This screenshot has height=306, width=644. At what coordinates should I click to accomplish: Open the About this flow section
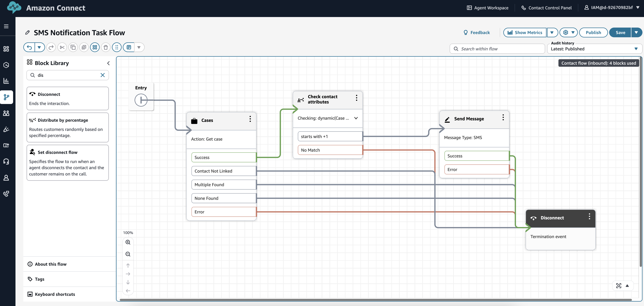click(x=51, y=264)
